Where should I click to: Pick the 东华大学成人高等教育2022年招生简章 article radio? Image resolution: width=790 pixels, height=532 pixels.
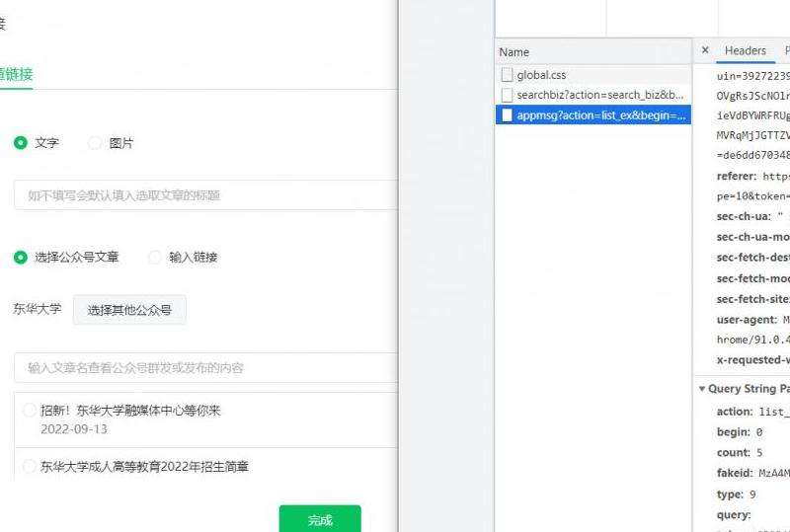click(30, 467)
